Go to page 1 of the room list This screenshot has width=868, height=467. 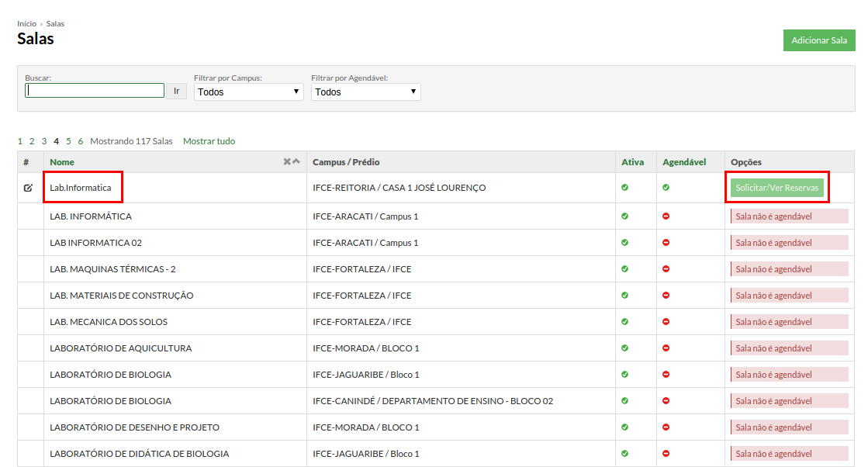20,141
